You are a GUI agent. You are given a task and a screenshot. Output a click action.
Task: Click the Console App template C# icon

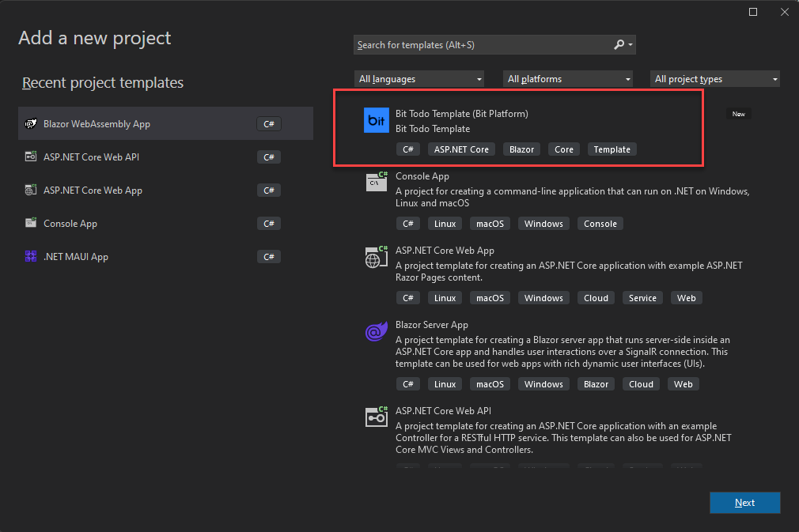[376, 181]
